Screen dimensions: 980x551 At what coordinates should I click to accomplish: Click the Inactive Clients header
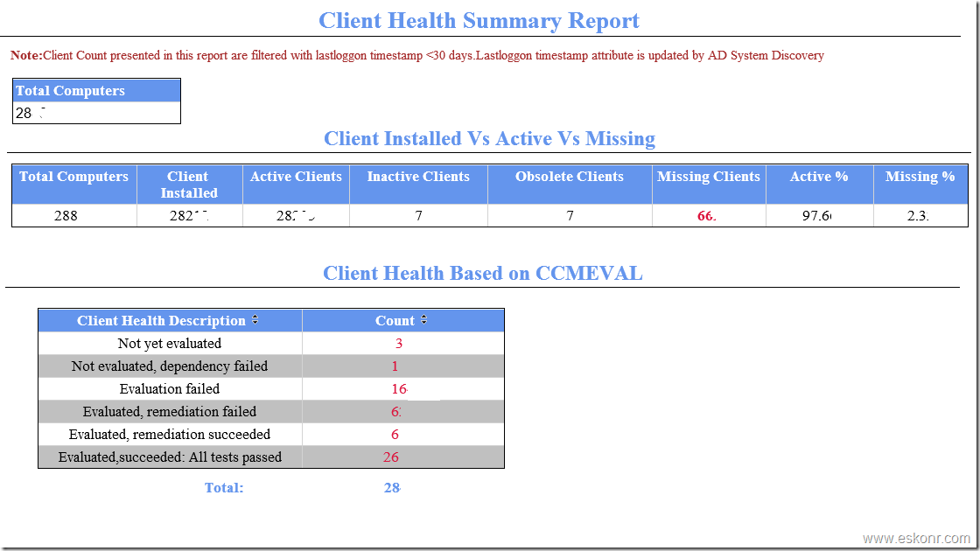pos(417,177)
